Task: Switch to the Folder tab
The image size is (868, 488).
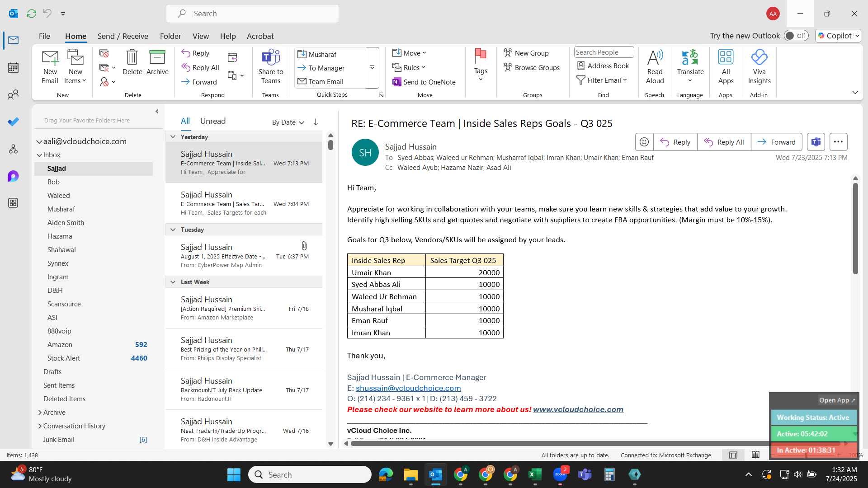Action: point(170,36)
